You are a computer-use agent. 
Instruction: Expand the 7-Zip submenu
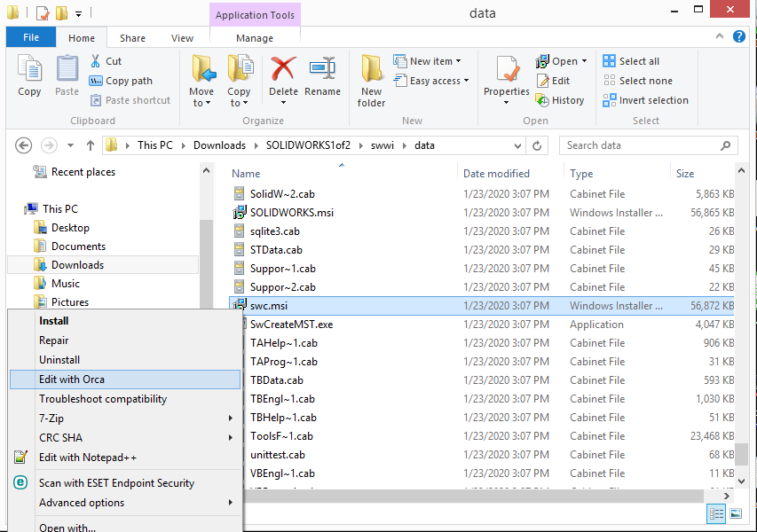click(125, 419)
